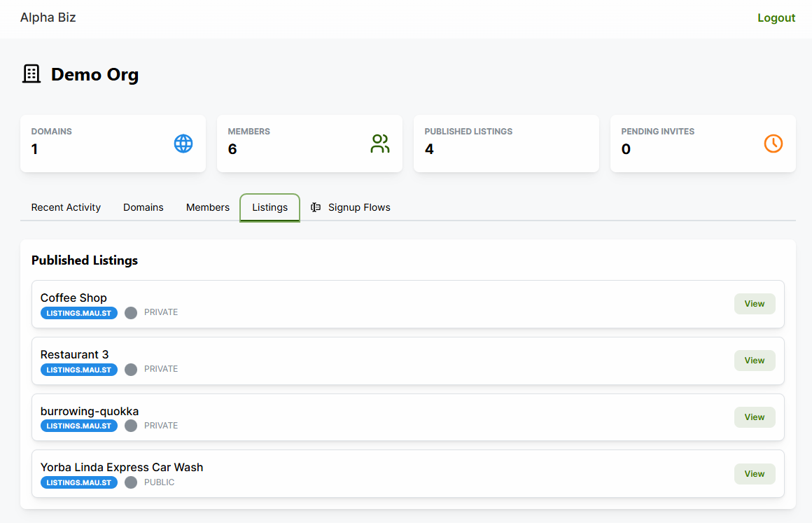Select the LISTINGS.MAU.ST badge under Coffee Shop
The image size is (812, 523).
(78, 313)
